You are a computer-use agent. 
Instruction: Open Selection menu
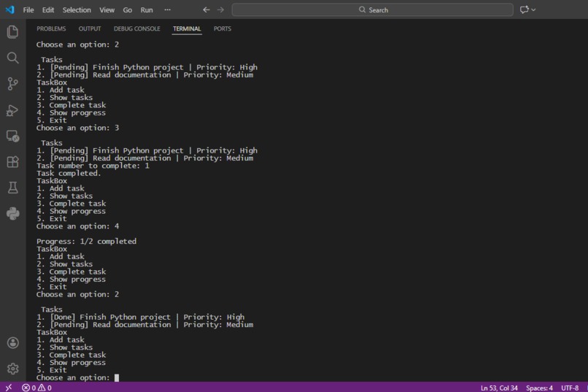77,10
